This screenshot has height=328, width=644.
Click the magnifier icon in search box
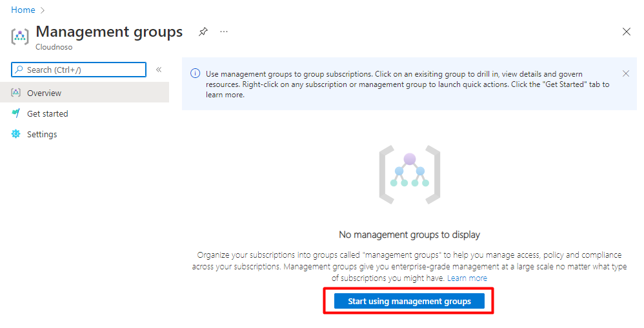tap(19, 70)
